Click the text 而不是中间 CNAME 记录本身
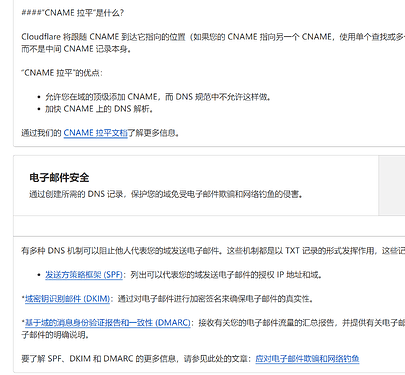The height and width of the screenshot is (375, 405). 76,49
